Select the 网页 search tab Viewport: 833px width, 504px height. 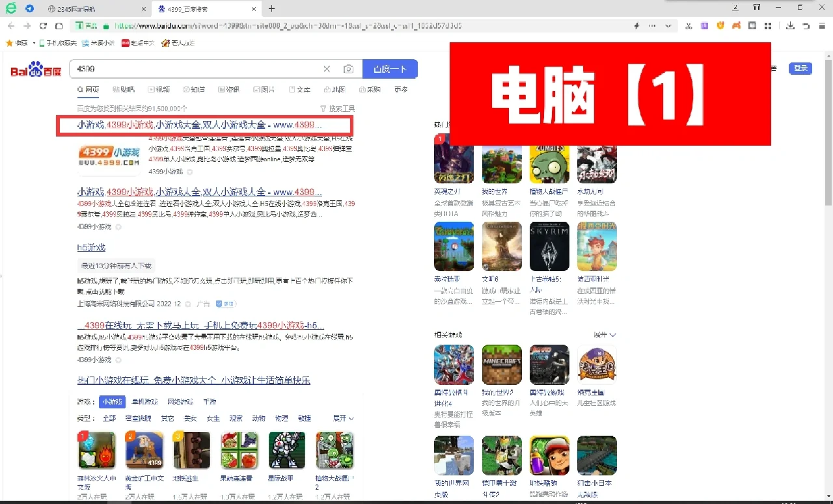coord(88,90)
